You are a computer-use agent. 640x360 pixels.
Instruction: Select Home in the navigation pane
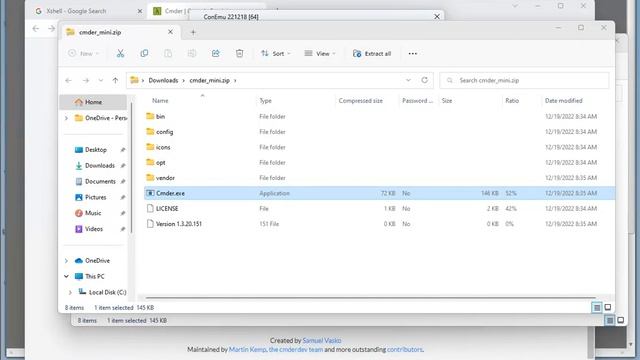93,102
